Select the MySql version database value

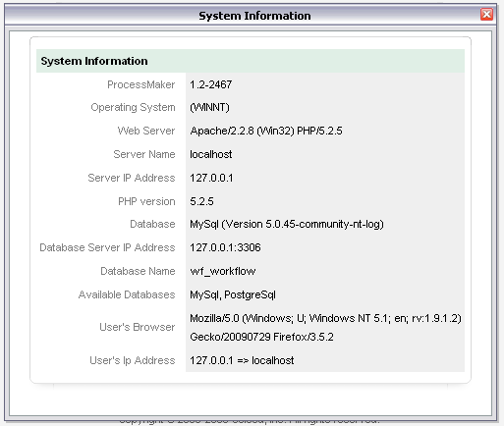coord(287,224)
